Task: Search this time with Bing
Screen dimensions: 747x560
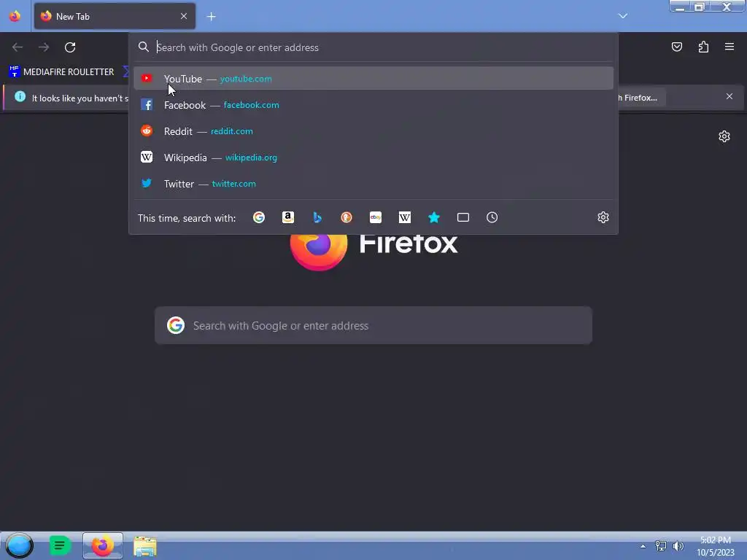Action: (x=317, y=217)
